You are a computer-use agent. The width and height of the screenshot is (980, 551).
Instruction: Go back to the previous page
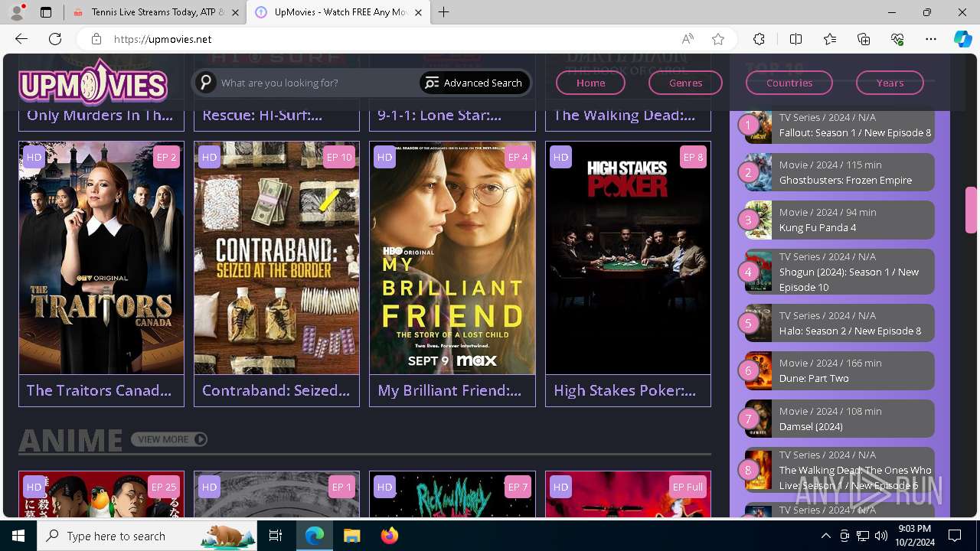[x=21, y=39]
